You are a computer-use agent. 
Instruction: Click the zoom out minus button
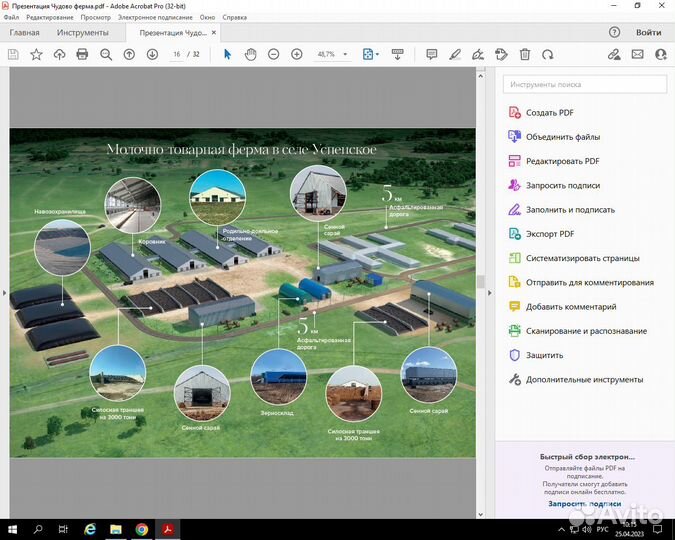(x=273, y=54)
